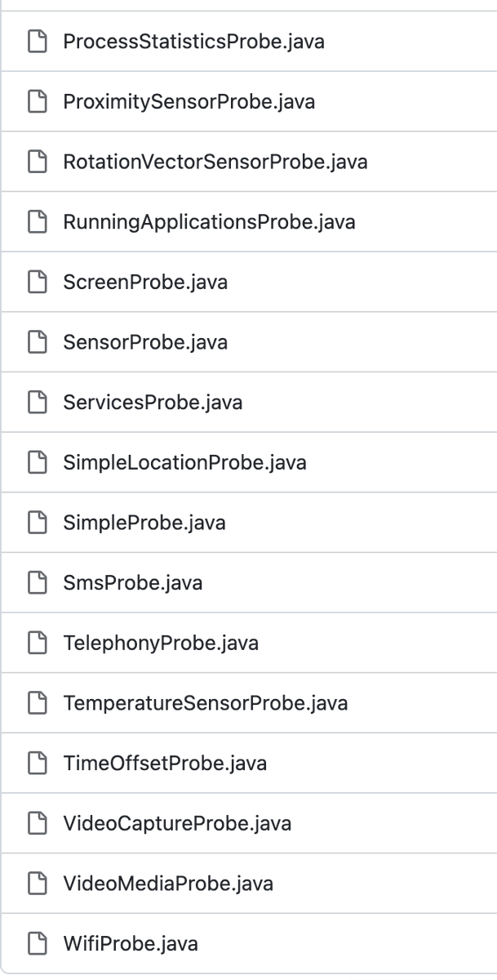
Task: Click the file icon next to ScreenProbe.java
Action: tap(38, 282)
